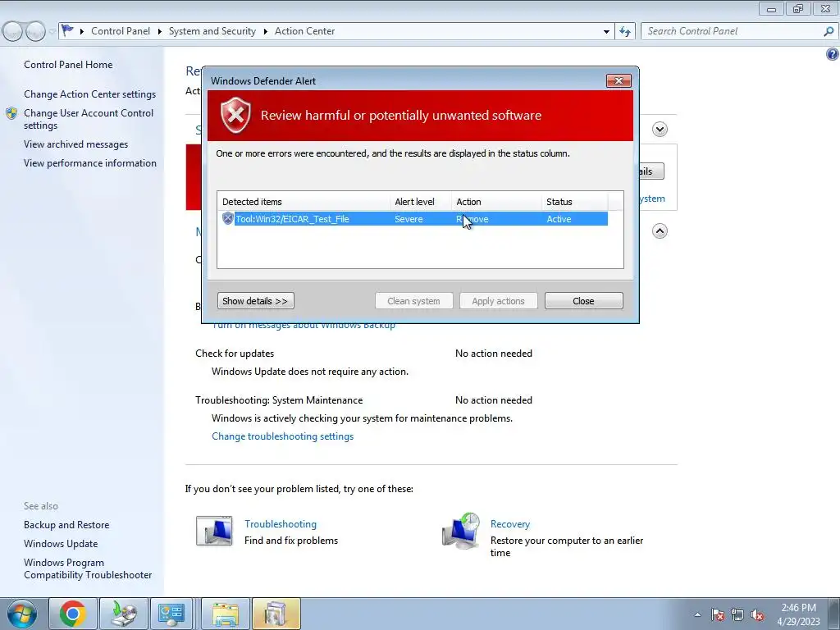Click the UAC shield icon in sidebar
Viewport: 840px width, 630px height.
pyautogui.click(x=11, y=113)
